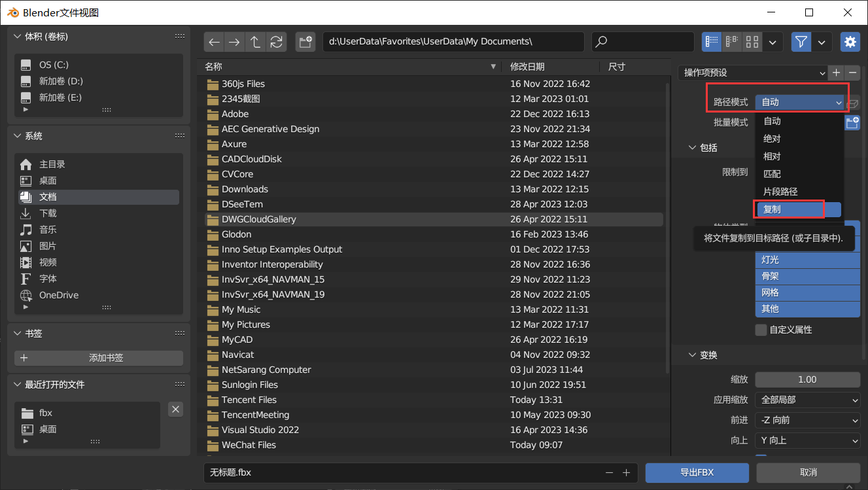Switch to horizontal list display
The width and height of the screenshot is (868, 490).
pos(732,42)
